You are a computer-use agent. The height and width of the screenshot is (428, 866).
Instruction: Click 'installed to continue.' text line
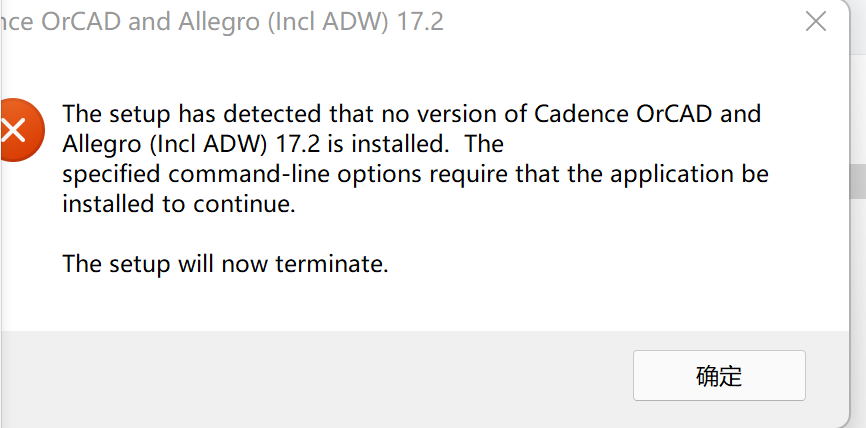(x=179, y=204)
